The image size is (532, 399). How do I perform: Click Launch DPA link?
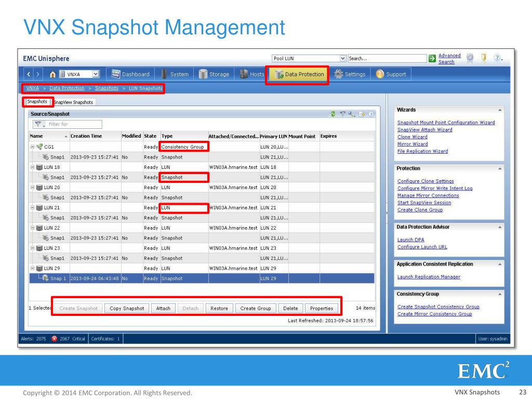(410, 240)
